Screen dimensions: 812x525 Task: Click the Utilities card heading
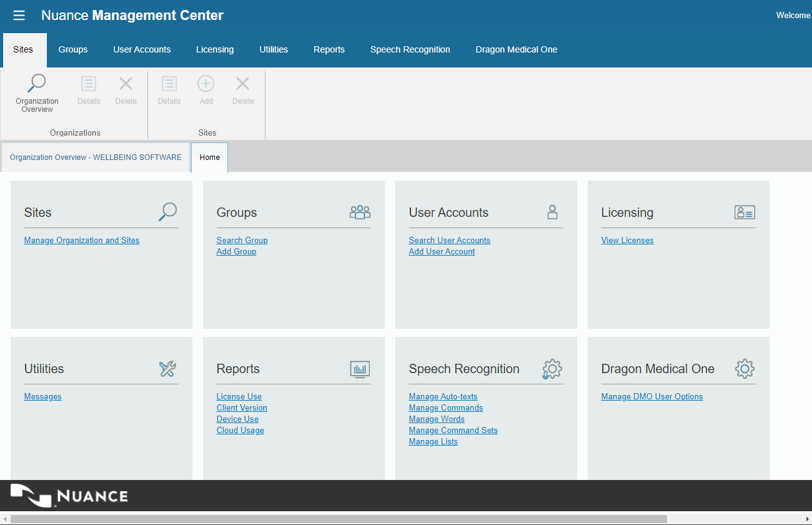click(x=44, y=369)
